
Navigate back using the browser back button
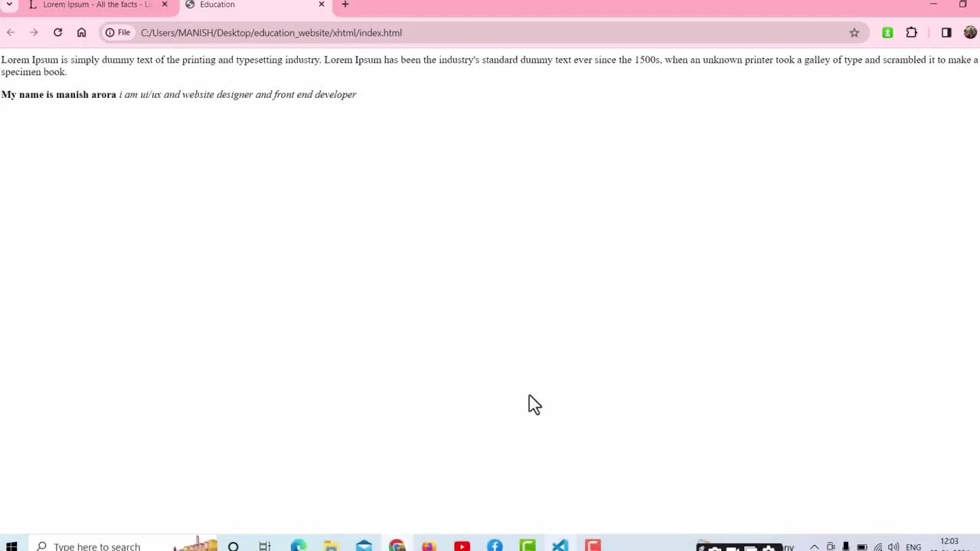click(x=10, y=32)
